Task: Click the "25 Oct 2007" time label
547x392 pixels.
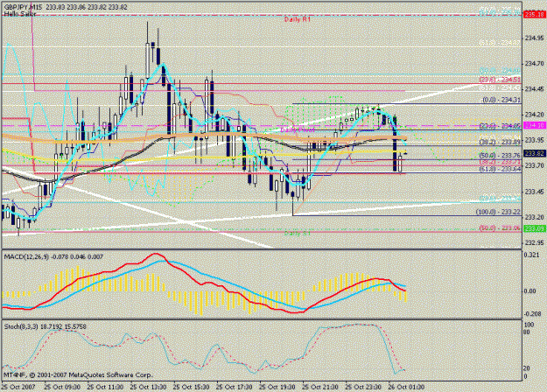Action: click(18, 387)
